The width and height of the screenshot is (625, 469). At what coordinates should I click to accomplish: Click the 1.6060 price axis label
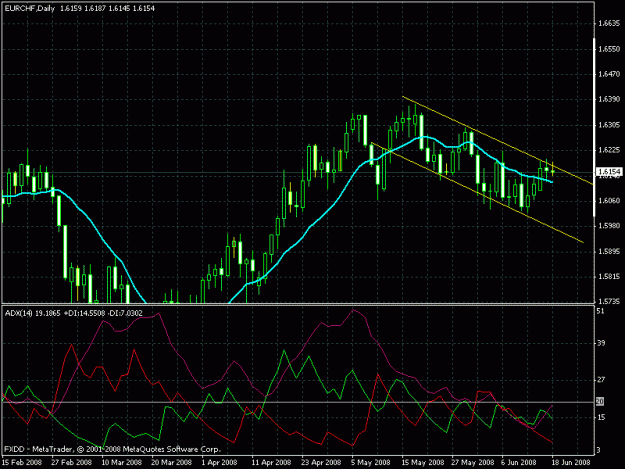(610, 200)
